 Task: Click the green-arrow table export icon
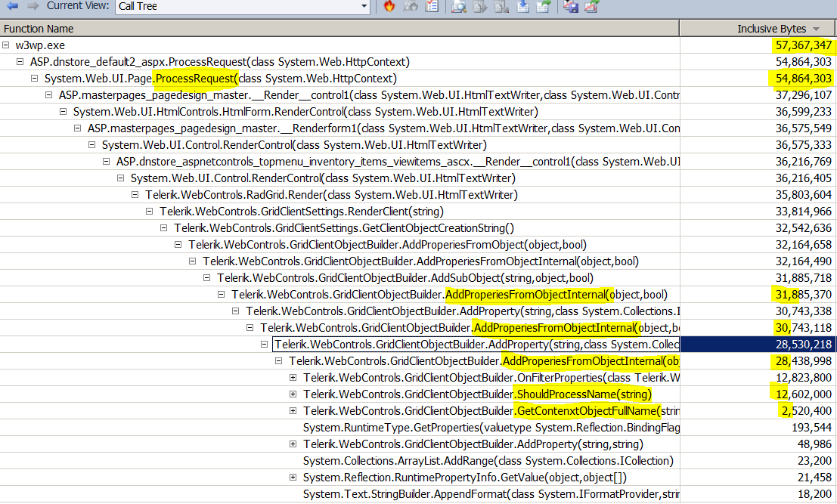point(544,6)
